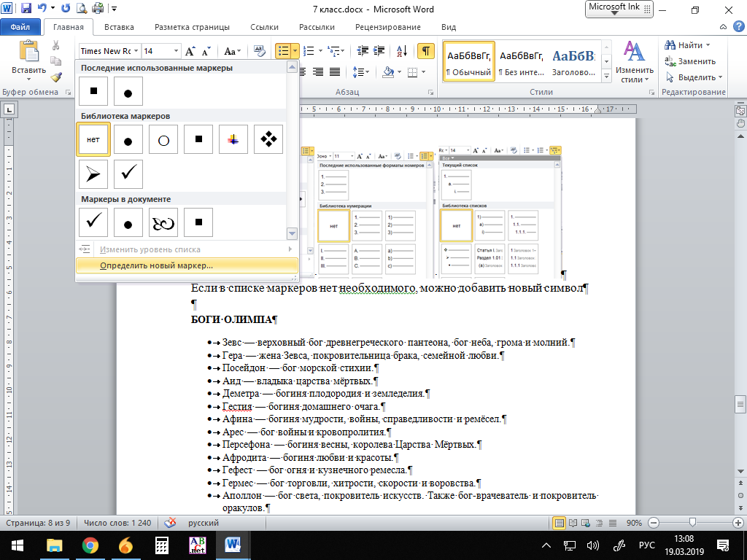Expand the Times New Roman font name dropdown
Screen dimensions: 747x560
point(135,51)
